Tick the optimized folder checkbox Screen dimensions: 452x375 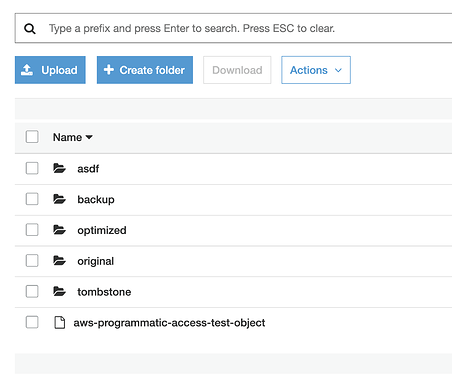[32, 230]
